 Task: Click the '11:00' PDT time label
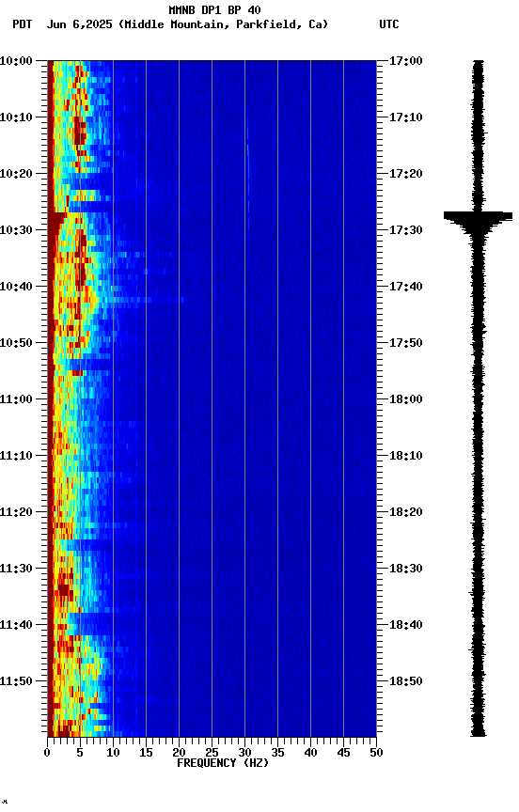coord(16,399)
